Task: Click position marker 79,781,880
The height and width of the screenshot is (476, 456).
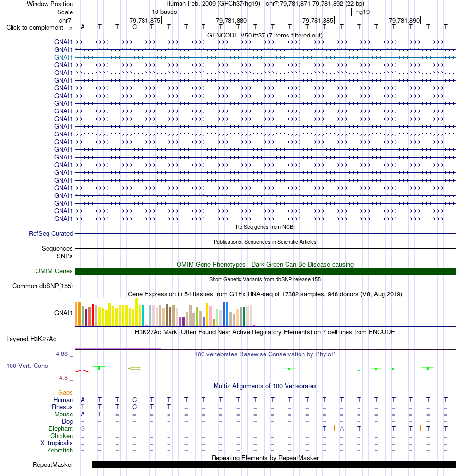Action: [231, 20]
